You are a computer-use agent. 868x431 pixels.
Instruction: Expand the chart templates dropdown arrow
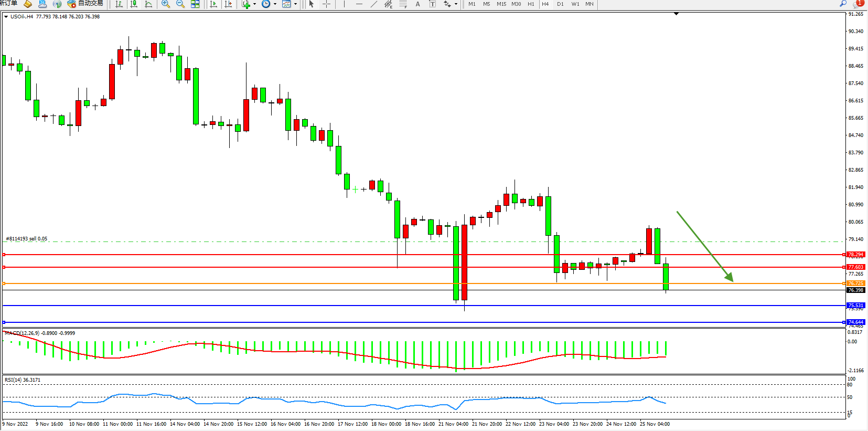pos(295,4)
